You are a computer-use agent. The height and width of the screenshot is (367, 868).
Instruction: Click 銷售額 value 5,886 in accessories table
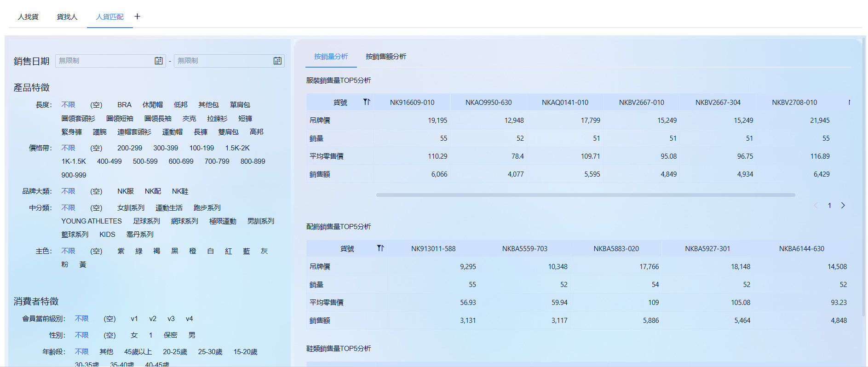click(651, 321)
